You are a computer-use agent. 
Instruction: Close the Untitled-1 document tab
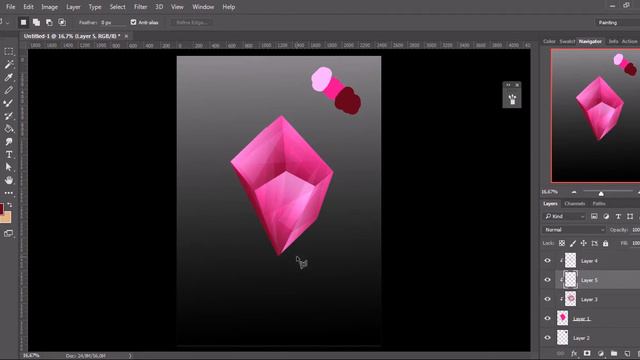click(x=126, y=36)
